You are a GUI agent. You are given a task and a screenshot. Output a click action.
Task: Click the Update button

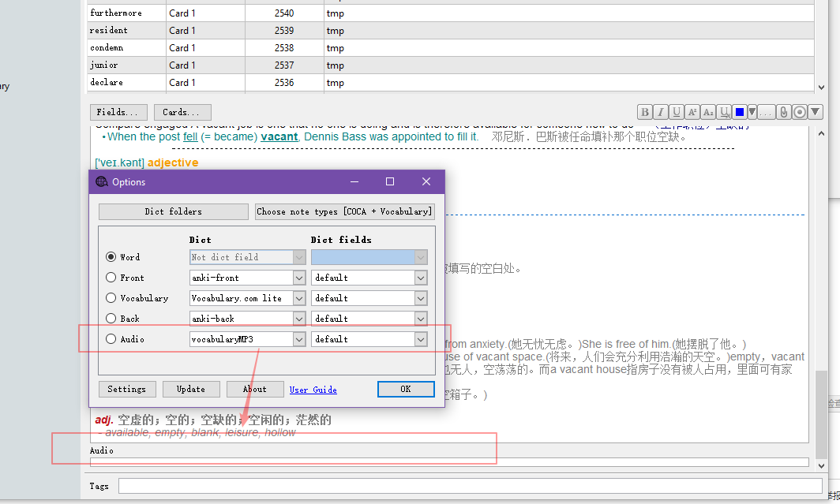(x=191, y=389)
